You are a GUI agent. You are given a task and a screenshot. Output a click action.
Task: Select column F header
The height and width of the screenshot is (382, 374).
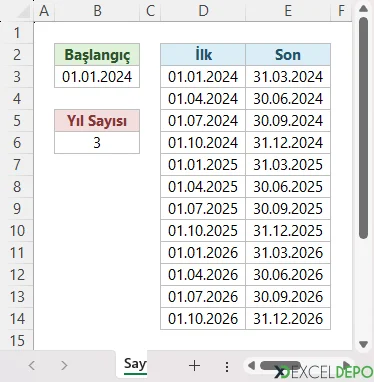341,11
